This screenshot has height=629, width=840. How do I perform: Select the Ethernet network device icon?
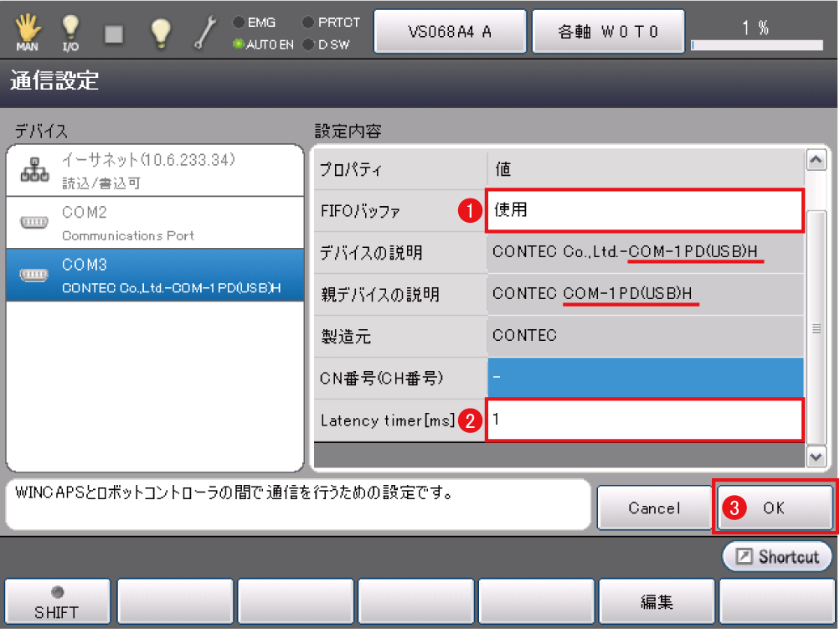point(33,171)
